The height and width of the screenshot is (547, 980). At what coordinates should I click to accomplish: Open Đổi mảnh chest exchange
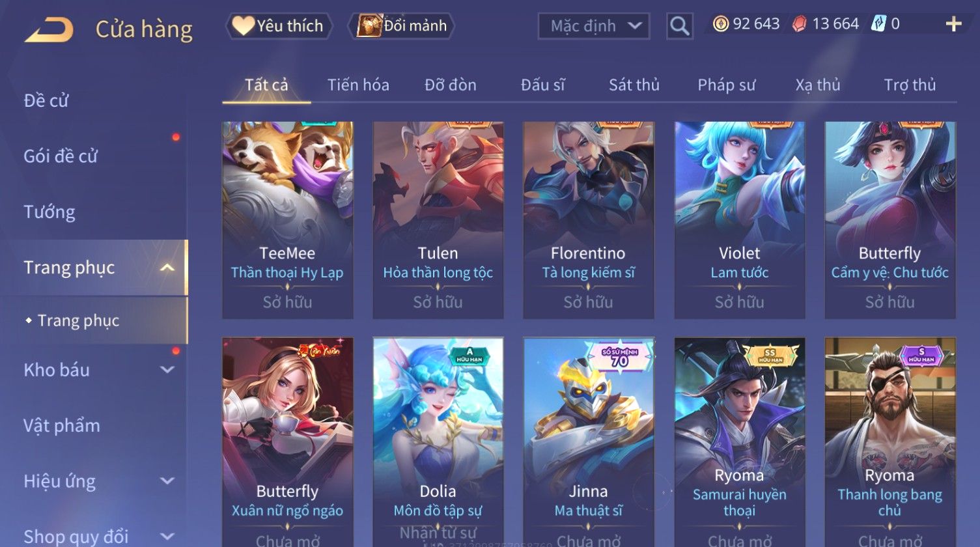point(402,26)
